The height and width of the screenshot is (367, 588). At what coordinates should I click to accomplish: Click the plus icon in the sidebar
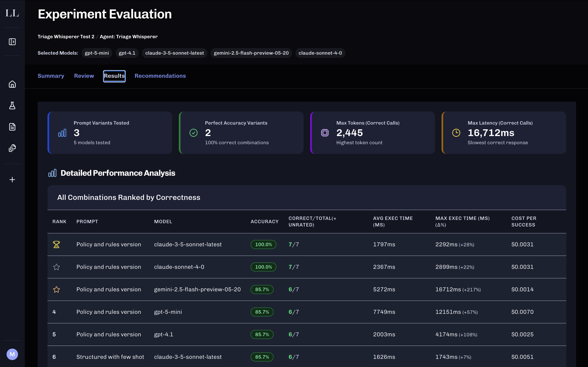click(x=12, y=180)
